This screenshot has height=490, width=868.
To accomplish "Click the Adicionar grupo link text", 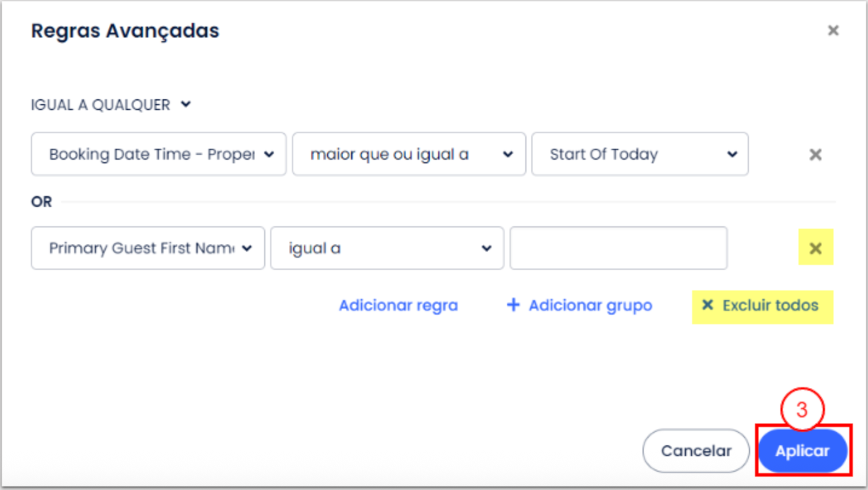I will click(x=590, y=305).
